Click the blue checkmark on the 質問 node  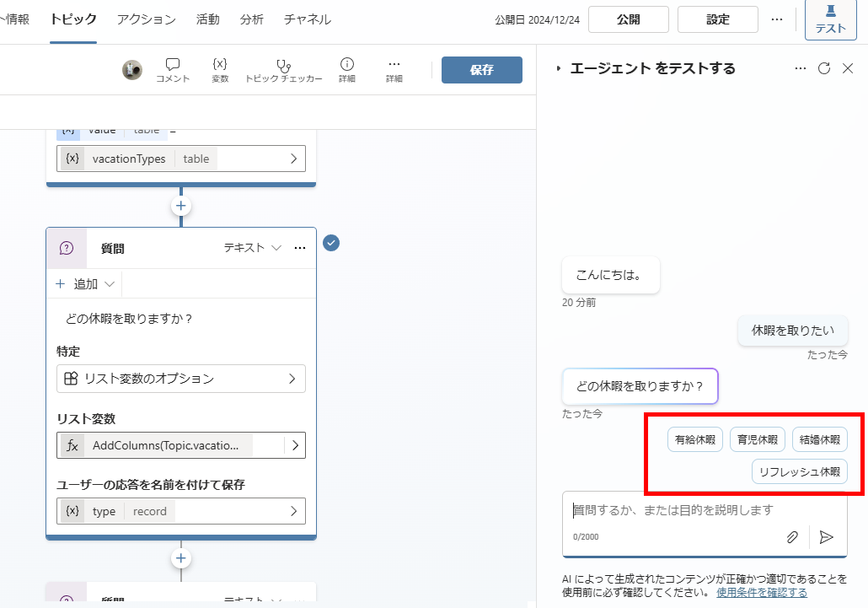[330, 243]
